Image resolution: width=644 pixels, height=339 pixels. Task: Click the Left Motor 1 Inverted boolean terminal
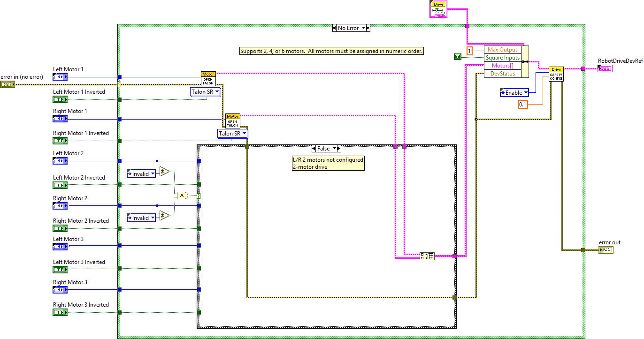click(60, 99)
